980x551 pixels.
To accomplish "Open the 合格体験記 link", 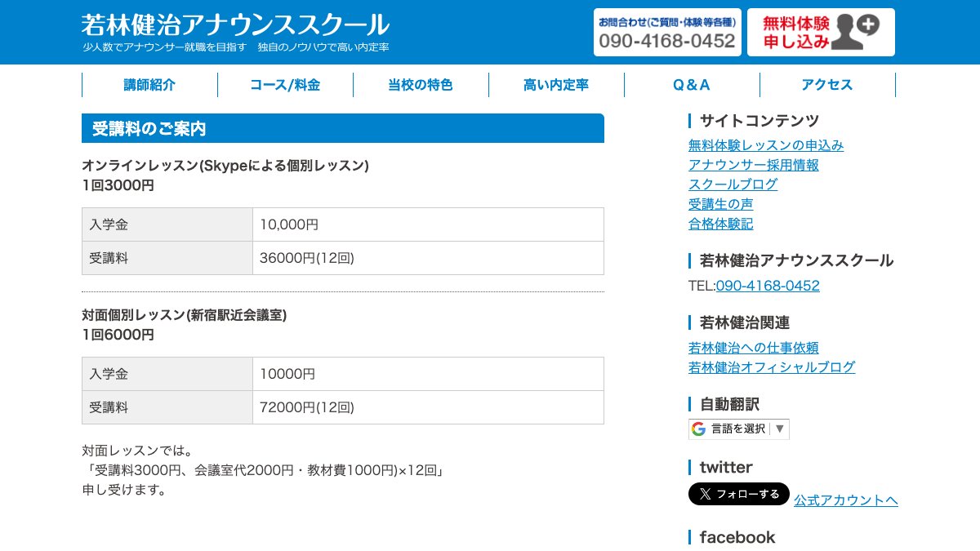I will pos(721,224).
